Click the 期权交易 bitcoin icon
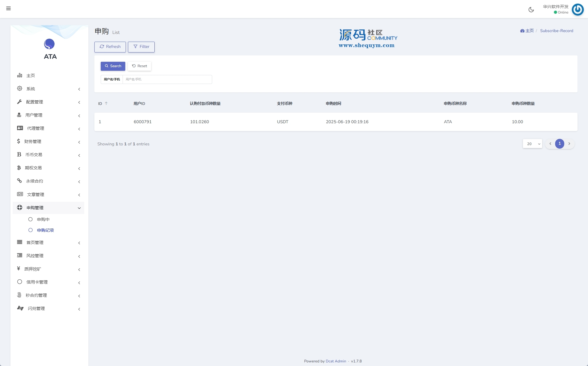This screenshot has height=366, width=588. pos(19,168)
